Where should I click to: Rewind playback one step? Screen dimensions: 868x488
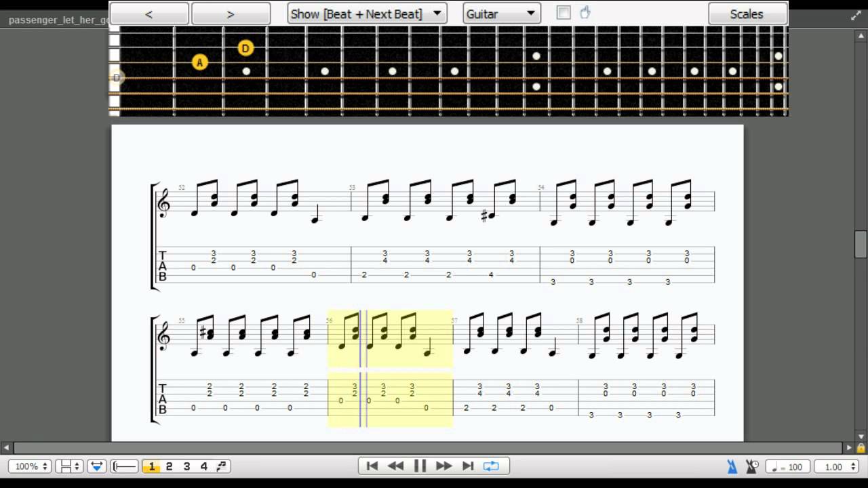(x=396, y=466)
